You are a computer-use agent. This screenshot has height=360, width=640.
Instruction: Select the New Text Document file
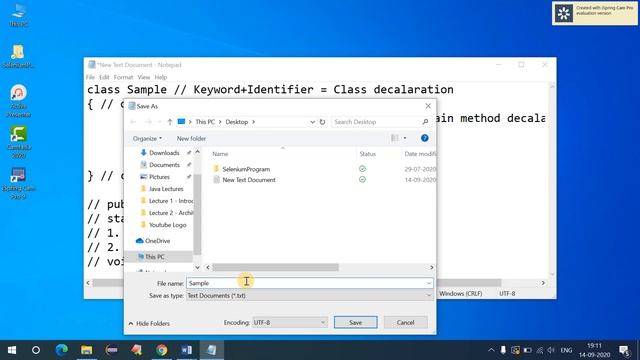click(249, 180)
